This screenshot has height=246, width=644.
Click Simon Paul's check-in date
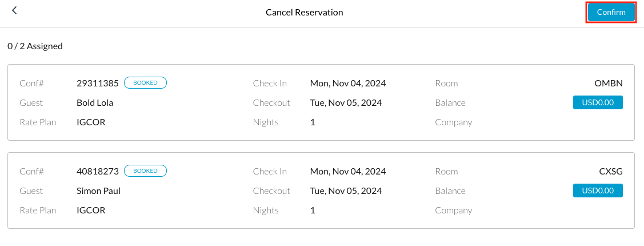pos(348,171)
